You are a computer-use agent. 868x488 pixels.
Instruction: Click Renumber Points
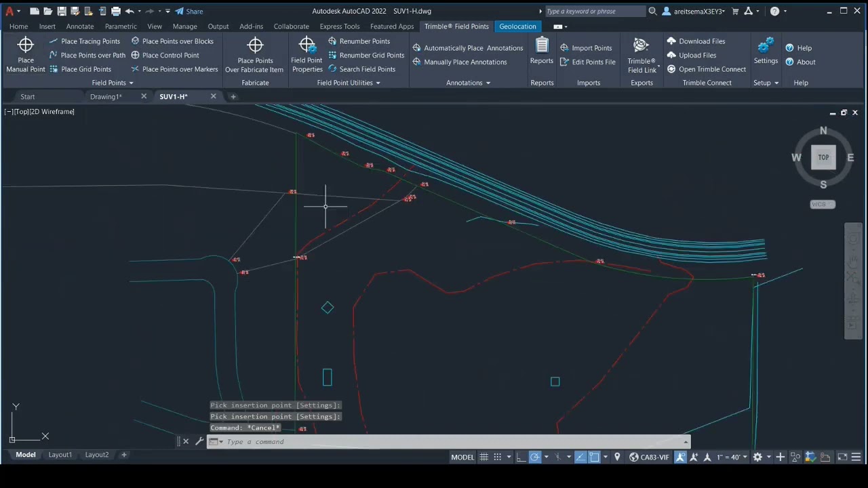(359, 41)
